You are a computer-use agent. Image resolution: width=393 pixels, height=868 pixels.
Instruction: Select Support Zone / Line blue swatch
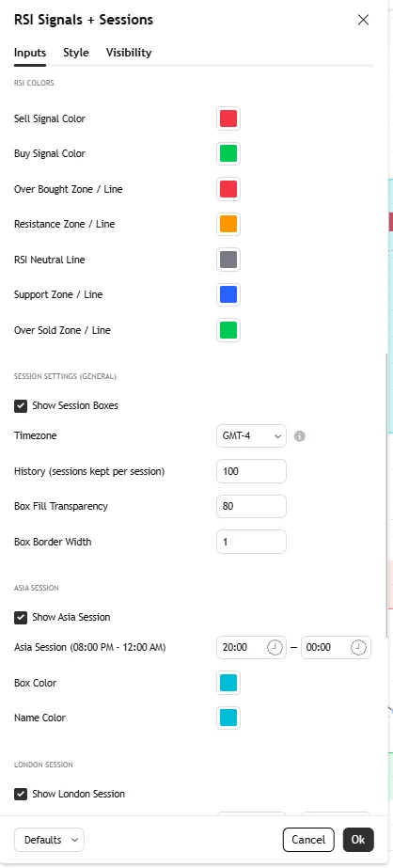click(x=228, y=294)
